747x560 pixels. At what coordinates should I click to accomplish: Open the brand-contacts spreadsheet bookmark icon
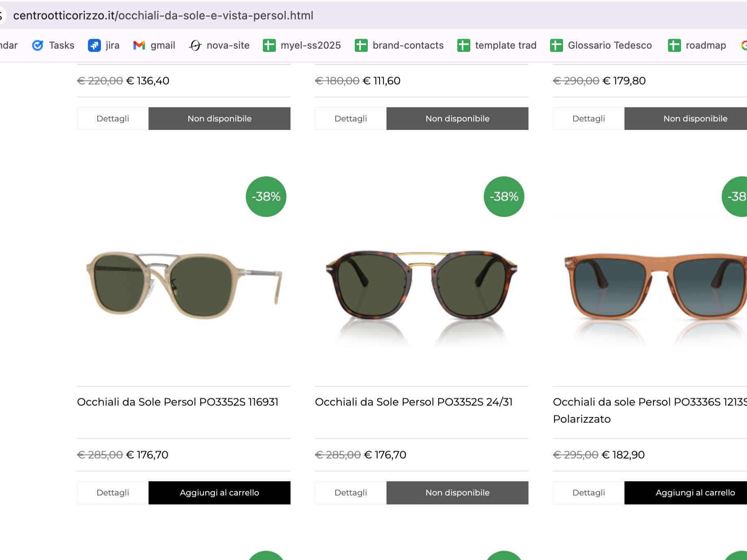pyautogui.click(x=361, y=45)
